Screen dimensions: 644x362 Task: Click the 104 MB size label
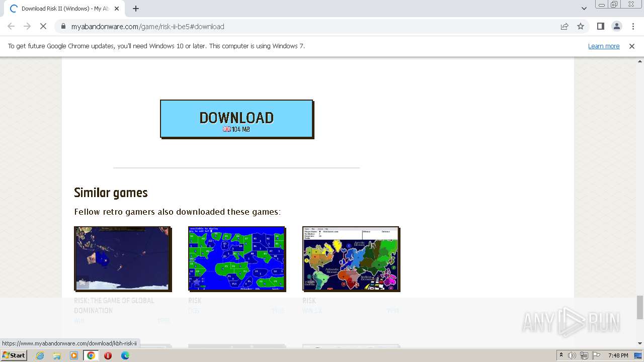click(240, 129)
